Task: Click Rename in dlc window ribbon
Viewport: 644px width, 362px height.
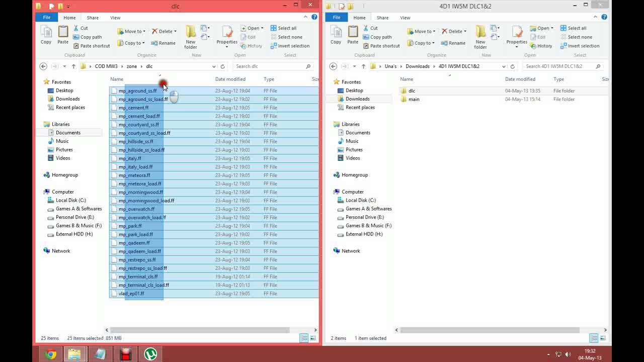Action: (164, 43)
